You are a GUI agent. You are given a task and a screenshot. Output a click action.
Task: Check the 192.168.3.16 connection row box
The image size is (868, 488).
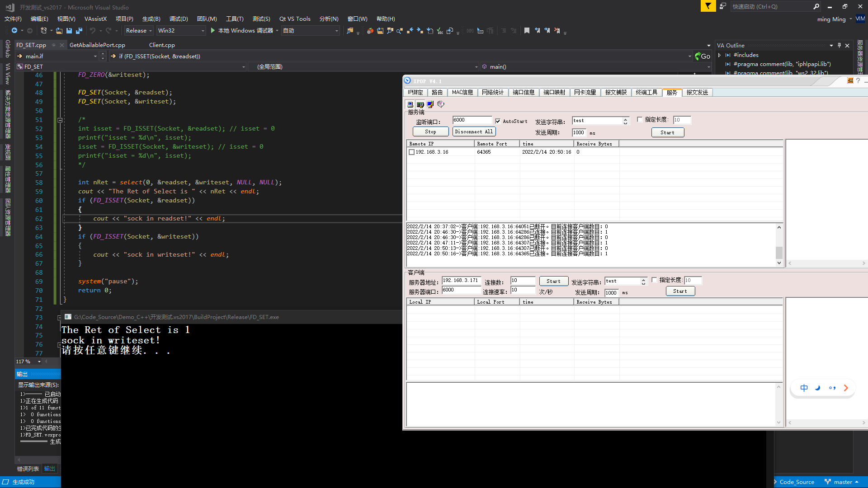tap(411, 152)
